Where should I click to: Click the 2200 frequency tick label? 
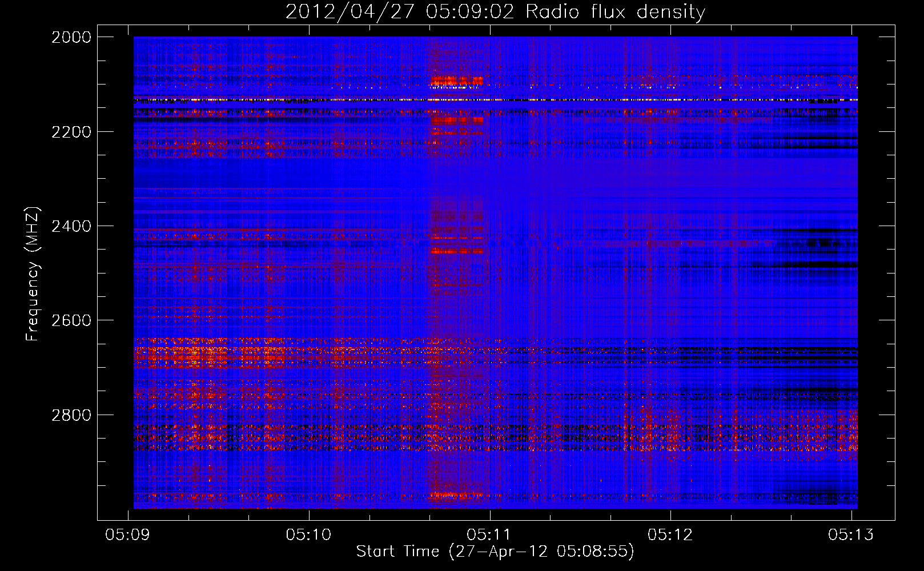(x=71, y=132)
